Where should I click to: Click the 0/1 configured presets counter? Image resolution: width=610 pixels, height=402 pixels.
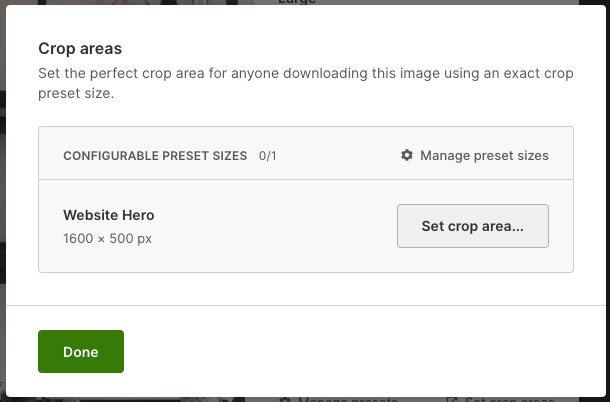click(267, 156)
